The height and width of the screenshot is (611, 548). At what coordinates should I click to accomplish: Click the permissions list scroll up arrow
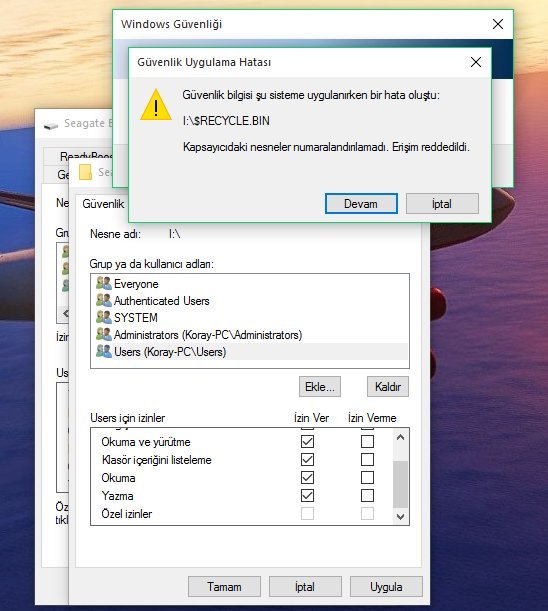click(400, 437)
